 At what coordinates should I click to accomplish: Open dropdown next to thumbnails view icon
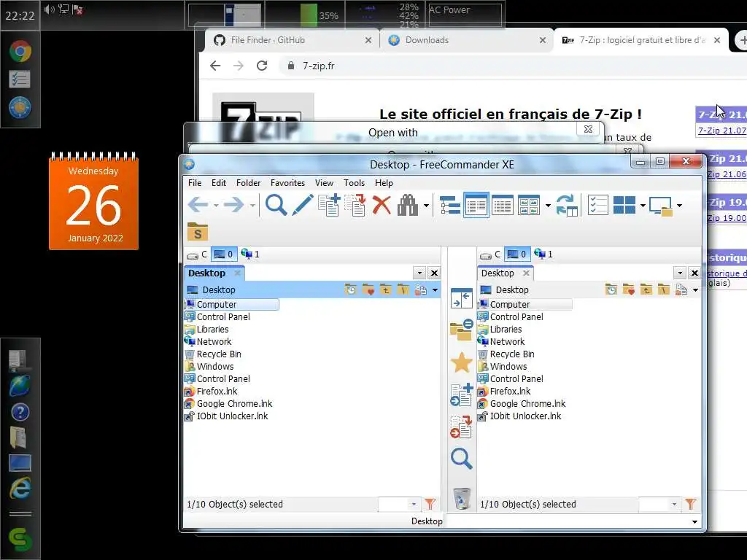548,206
